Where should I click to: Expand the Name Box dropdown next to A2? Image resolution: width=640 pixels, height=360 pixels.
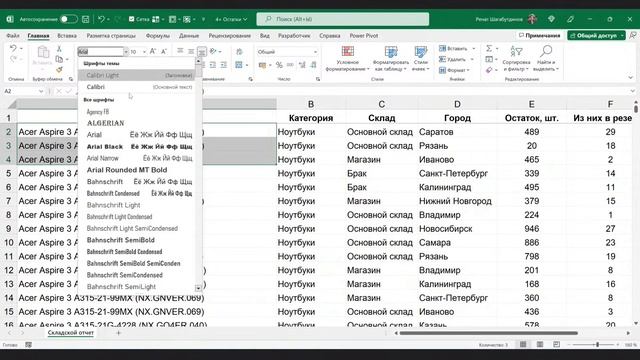point(41,91)
